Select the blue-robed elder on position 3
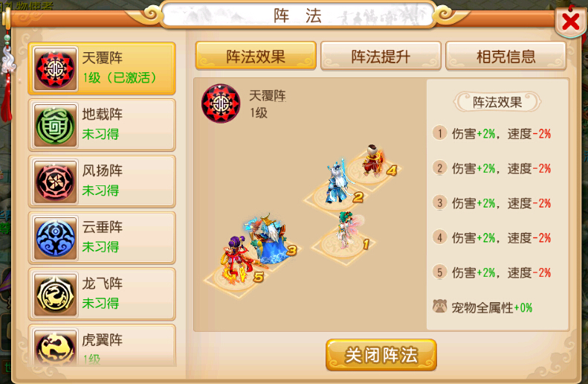The width and height of the screenshot is (588, 384). click(266, 238)
